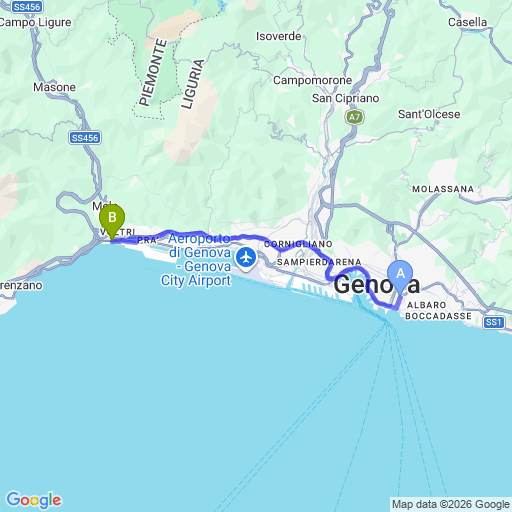Click the SS456 badge at top left corner
Image resolution: width=512 pixels, height=512 pixels.
tap(27, 7)
